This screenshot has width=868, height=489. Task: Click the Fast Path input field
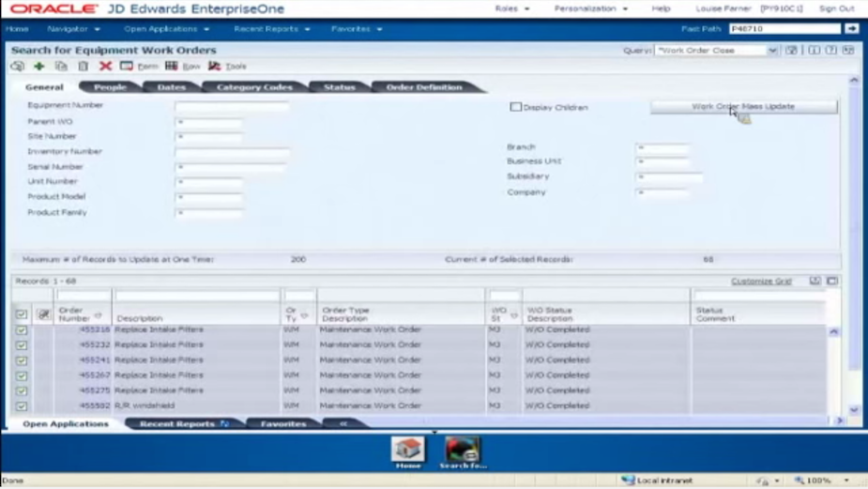784,28
